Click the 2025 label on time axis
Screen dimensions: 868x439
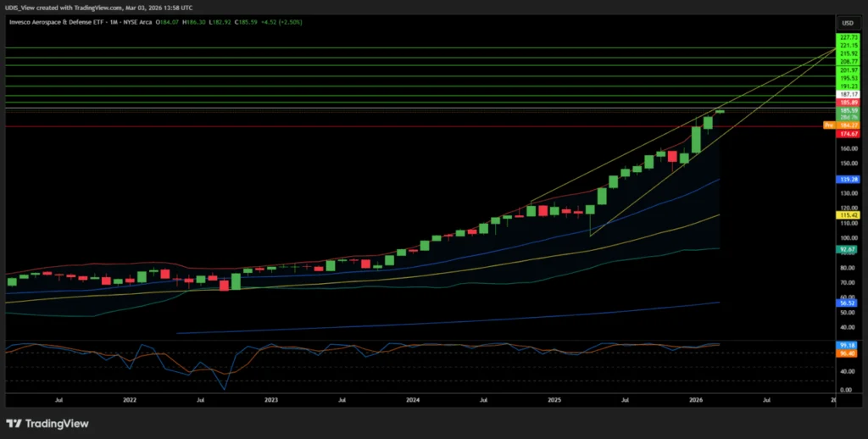coord(554,399)
